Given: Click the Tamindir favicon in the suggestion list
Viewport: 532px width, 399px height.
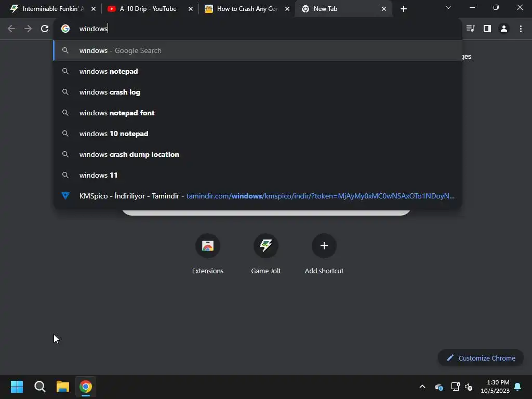Looking at the screenshot, I should click(65, 196).
